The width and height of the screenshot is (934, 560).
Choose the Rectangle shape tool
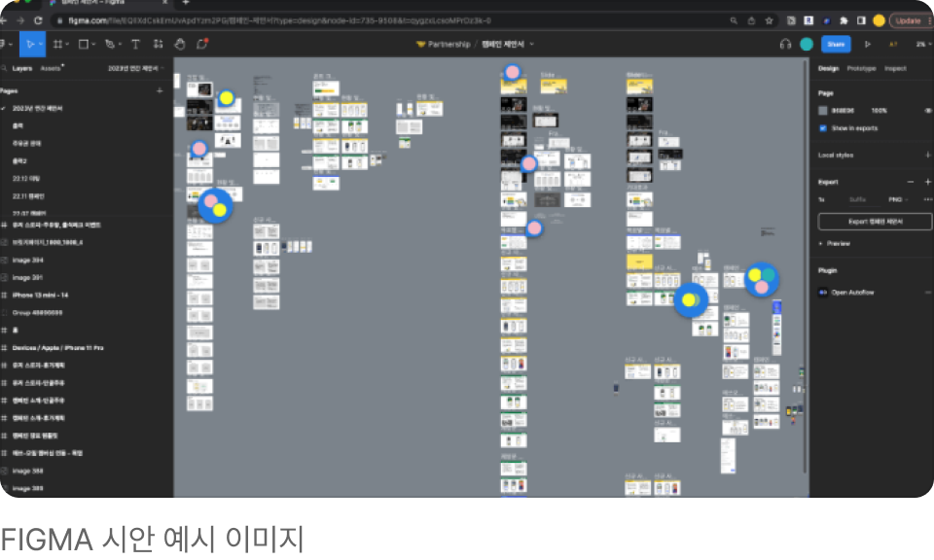[x=84, y=44]
